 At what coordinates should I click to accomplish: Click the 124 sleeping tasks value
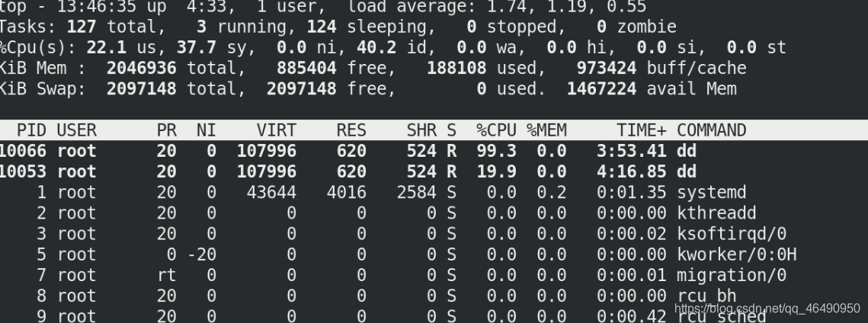322,27
